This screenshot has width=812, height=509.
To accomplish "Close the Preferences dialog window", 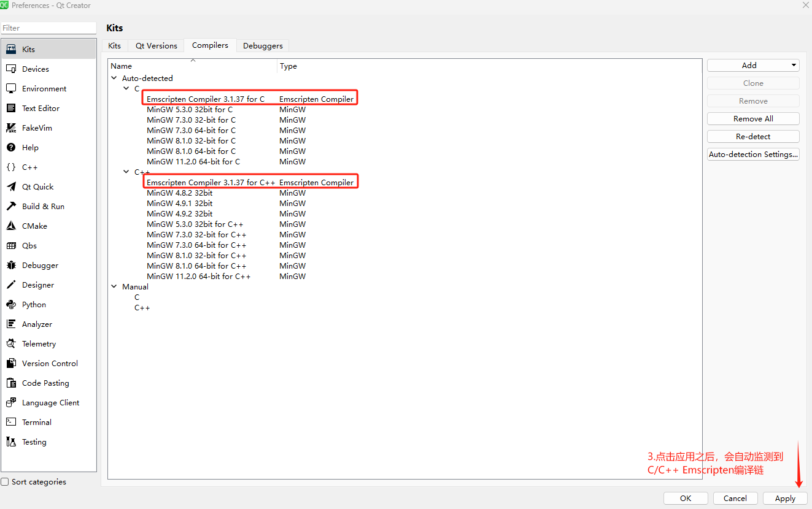I will click(x=806, y=5).
